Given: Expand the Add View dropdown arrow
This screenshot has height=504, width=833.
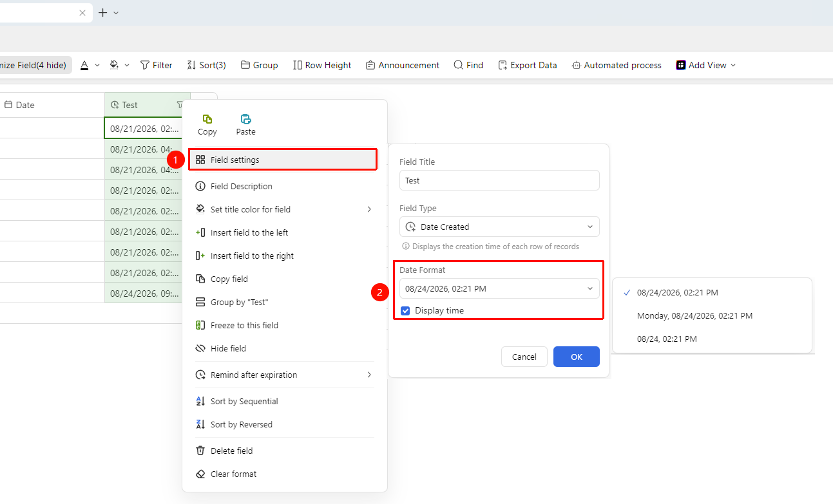Looking at the screenshot, I should click(x=732, y=65).
